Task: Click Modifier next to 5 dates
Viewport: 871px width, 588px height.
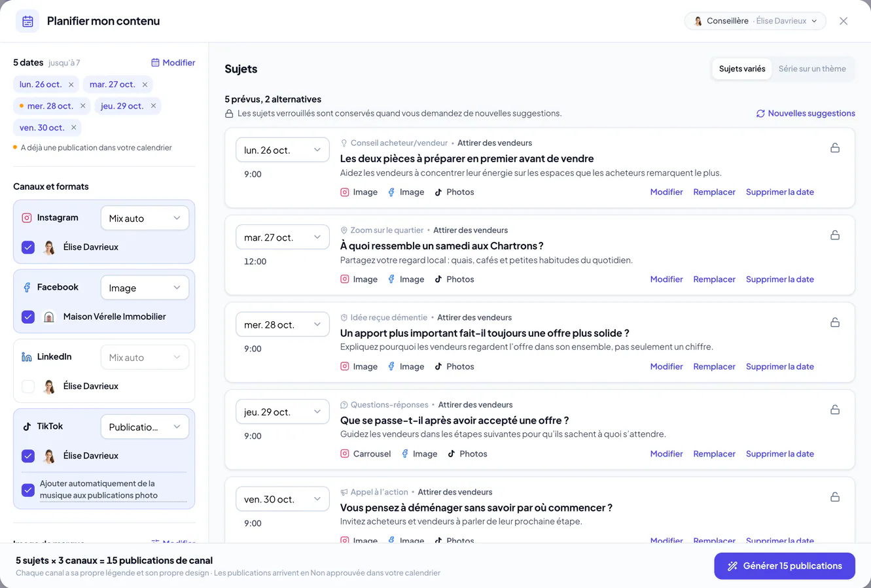Action: pyautogui.click(x=173, y=63)
